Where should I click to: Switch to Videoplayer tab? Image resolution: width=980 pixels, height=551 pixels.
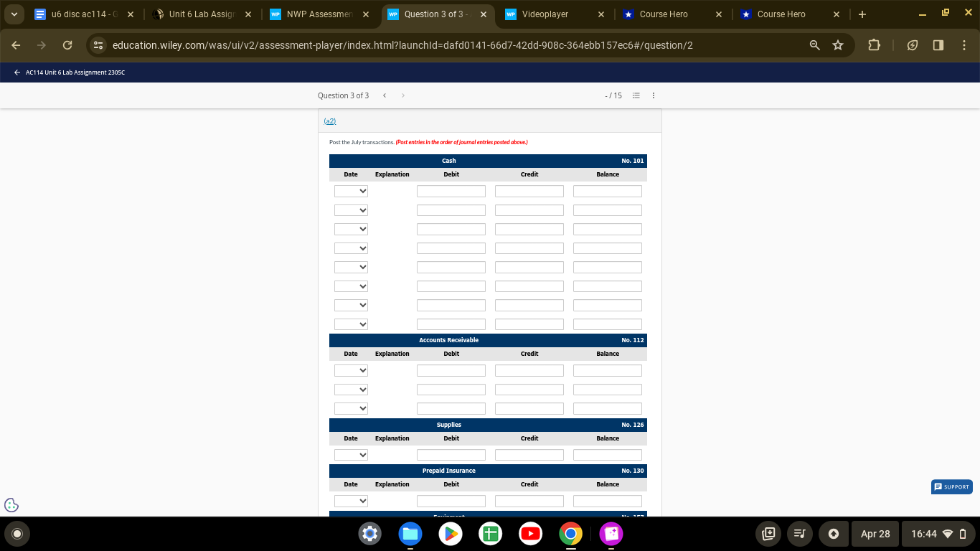click(554, 14)
